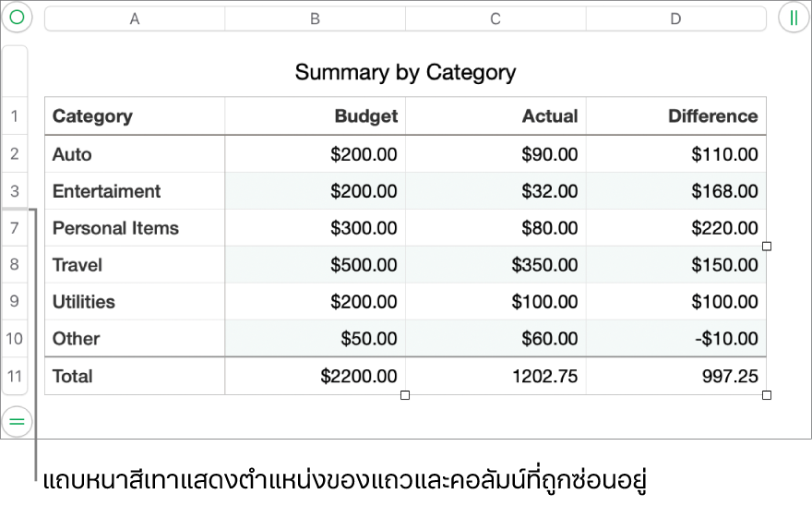This screenshot has width=812, height=506.
Task: Select row 11 header
Action: tap(15, 376)
